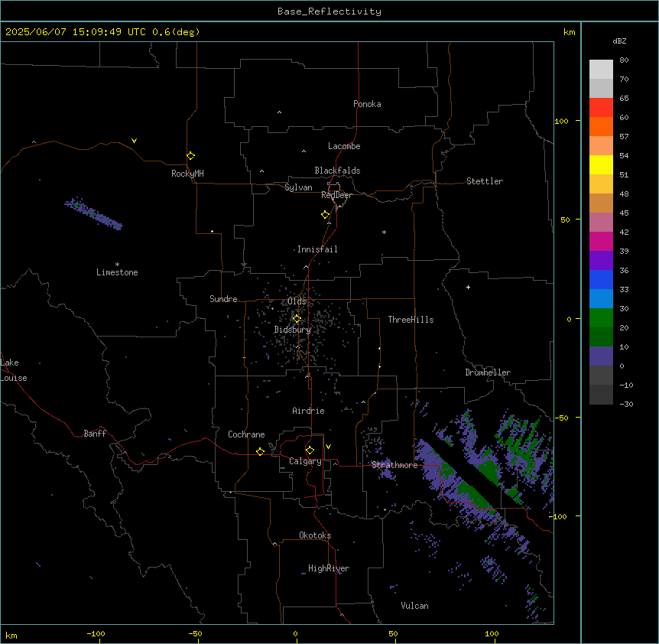This screenshot has width=659, height=644.
Task: Select the 30 dBZ green swatch
Action: click(601, 318)
